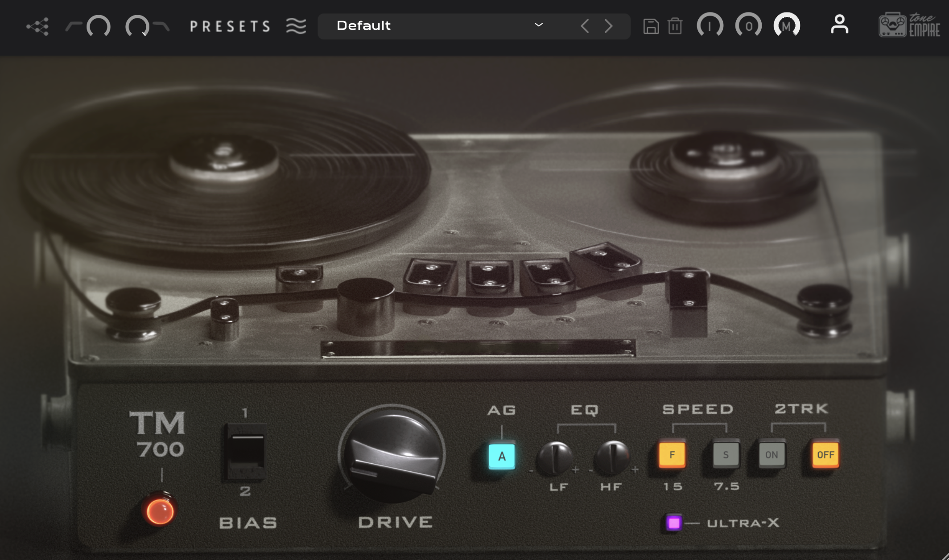The width and height of the screenshot is (949, 560).
Task: Go to the previous preset
Action: [585, 26]
